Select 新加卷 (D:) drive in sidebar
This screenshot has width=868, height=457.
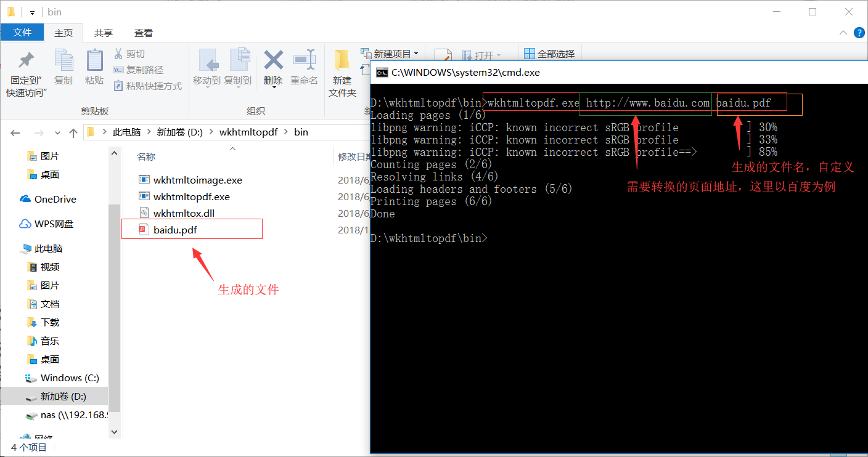point(55,397)
